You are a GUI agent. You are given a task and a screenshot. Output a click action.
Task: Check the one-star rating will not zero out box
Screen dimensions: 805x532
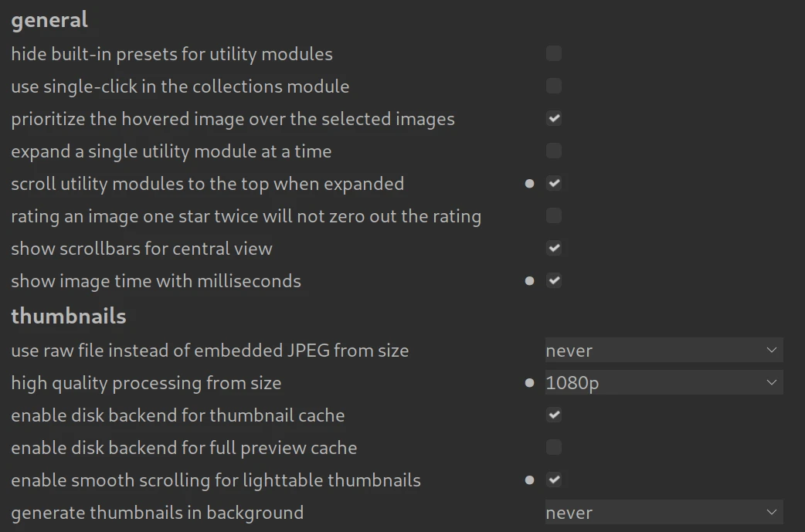[553, 216]
